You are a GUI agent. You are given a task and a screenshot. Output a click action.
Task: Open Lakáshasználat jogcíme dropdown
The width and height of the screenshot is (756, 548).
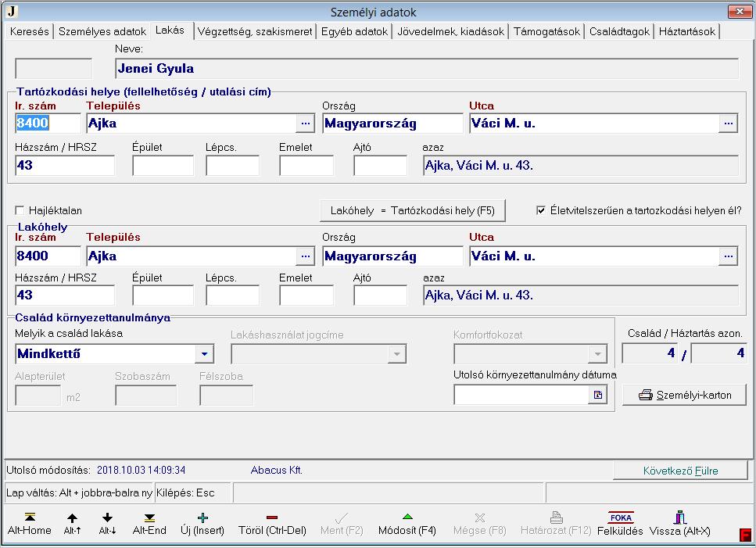[x=396, y=354]
